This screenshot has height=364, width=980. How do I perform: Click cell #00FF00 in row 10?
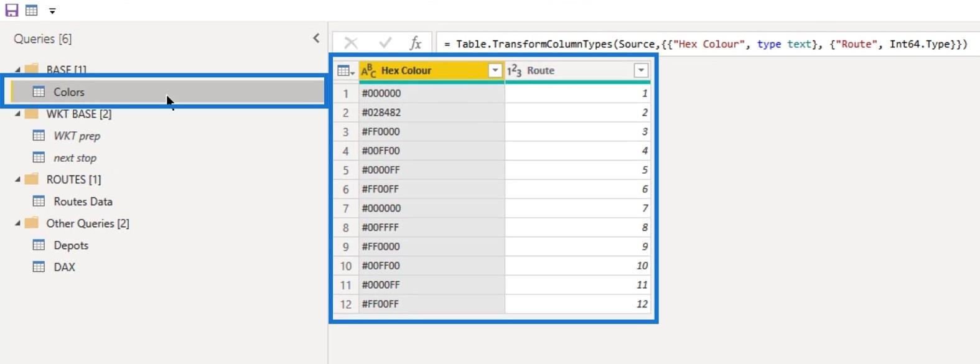[432, 266]
